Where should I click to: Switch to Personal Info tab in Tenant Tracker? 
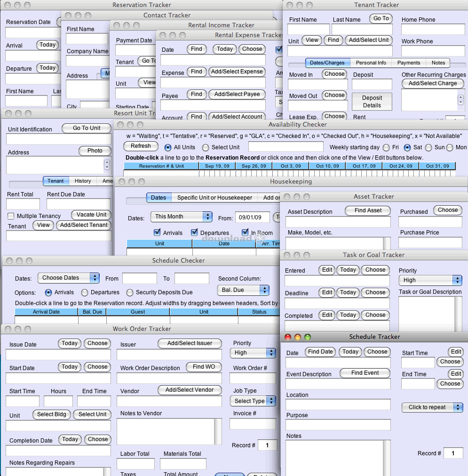[x=371, y=63]
